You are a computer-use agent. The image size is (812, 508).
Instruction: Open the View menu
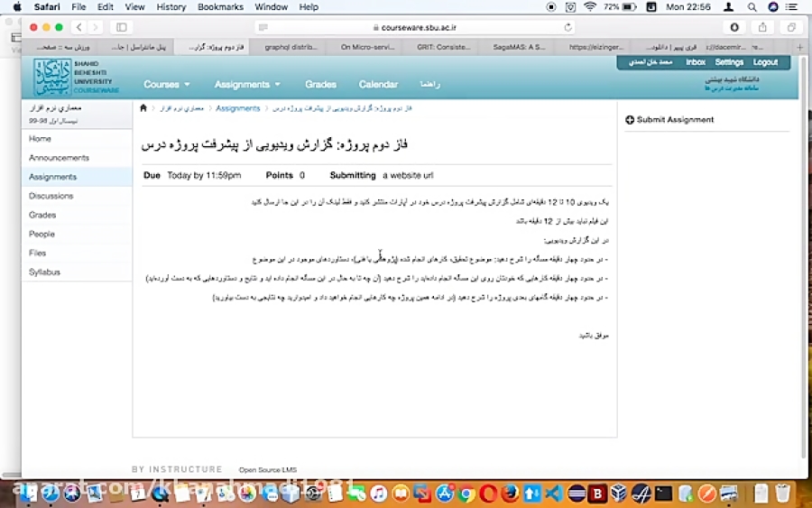(x=134, y=7)
